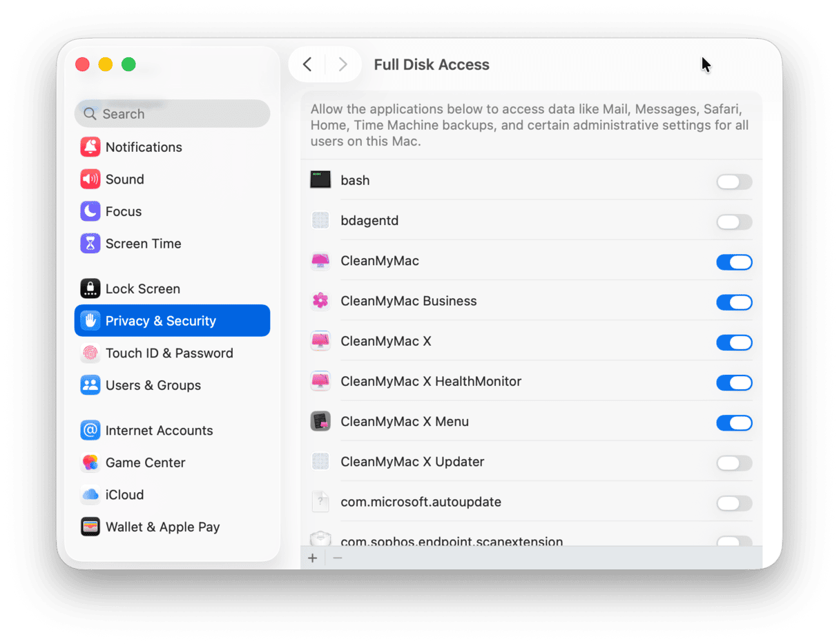839x644 pixels.
Task: Open the Focus settings pane
Action: tap(172, 211)
